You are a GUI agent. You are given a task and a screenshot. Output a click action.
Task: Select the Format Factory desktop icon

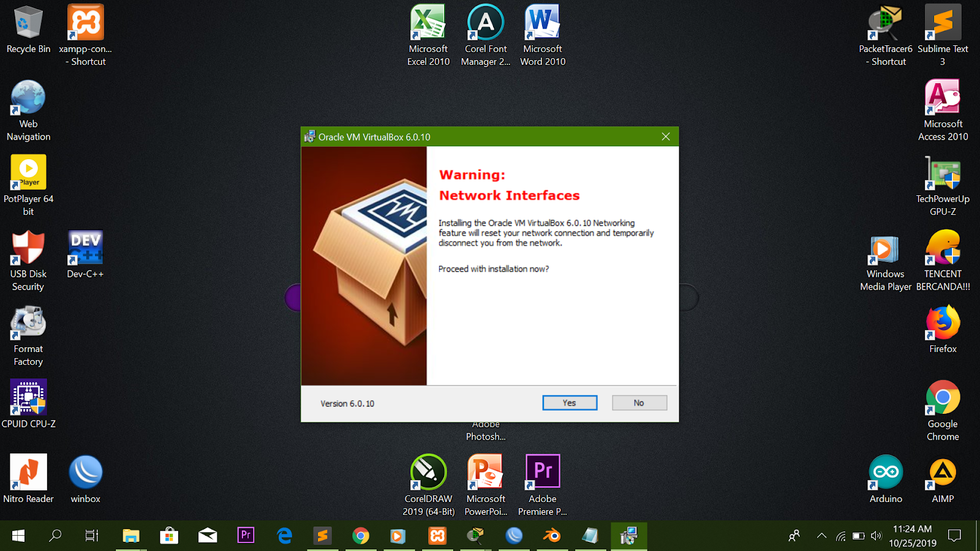coord(28,335)
